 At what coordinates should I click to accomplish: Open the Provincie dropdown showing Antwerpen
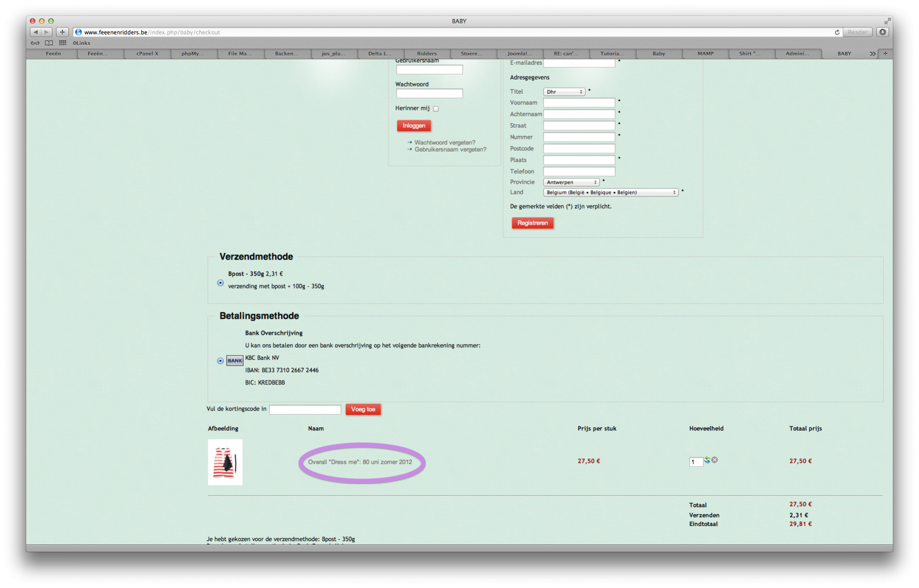[571, 182]
